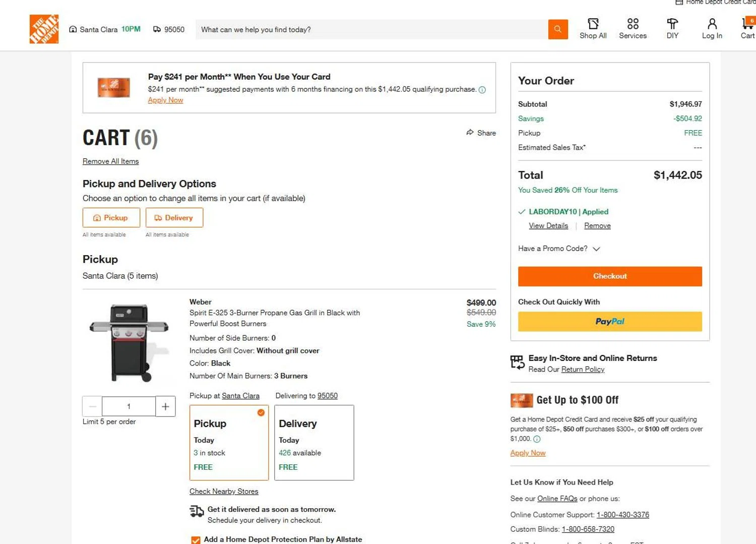The width and height of the screenshot is (756, 544).
Task: Change delivery ZIP code 95050
Action: click(x=169, y=29)
